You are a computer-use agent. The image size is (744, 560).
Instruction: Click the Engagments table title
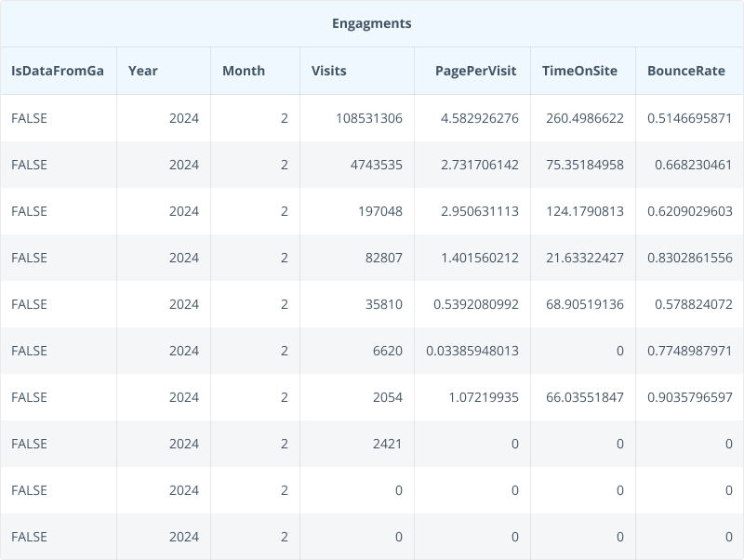pos(371,23)
